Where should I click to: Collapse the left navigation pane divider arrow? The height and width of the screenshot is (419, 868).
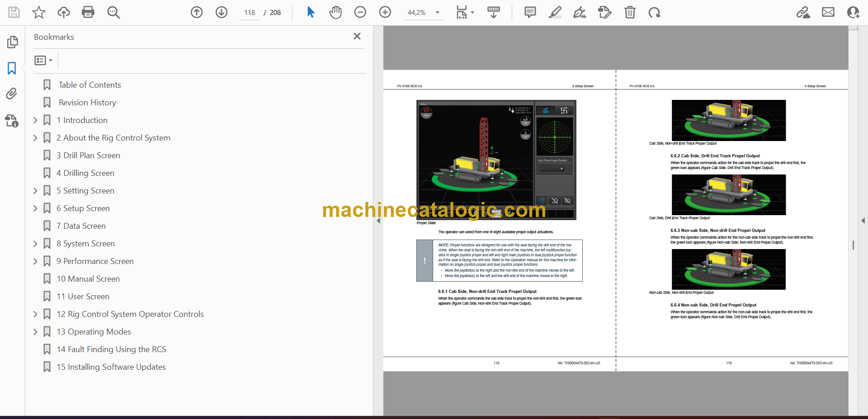point(378,221)
